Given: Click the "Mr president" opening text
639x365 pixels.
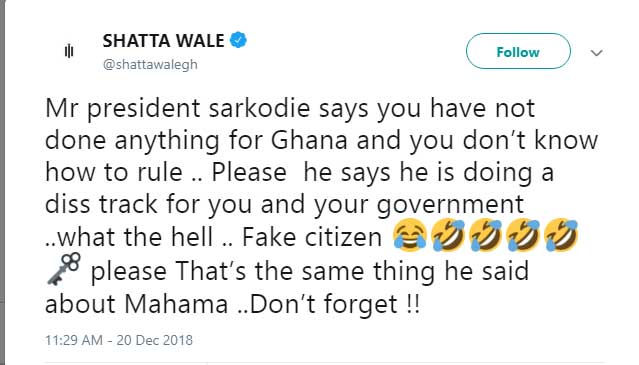Looking at the screenshot, I should coord(123,110).
